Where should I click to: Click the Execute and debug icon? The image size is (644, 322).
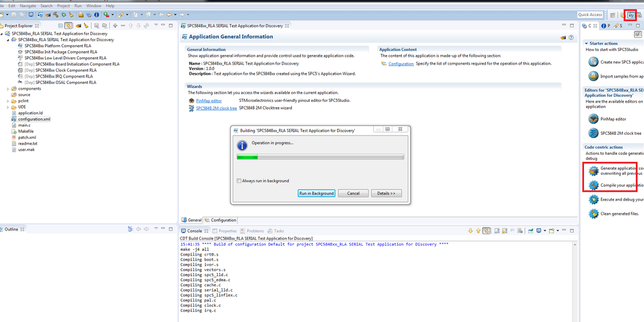pos(593,199)
